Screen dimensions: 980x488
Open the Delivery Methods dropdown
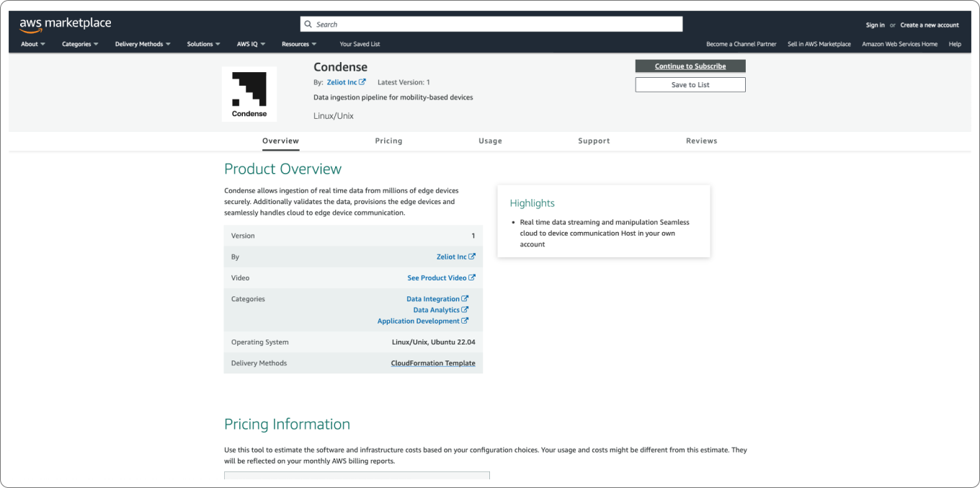coord(143,44)
